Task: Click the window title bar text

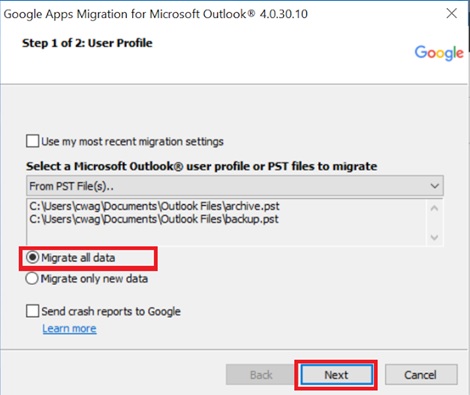Action: coord(155,14)
